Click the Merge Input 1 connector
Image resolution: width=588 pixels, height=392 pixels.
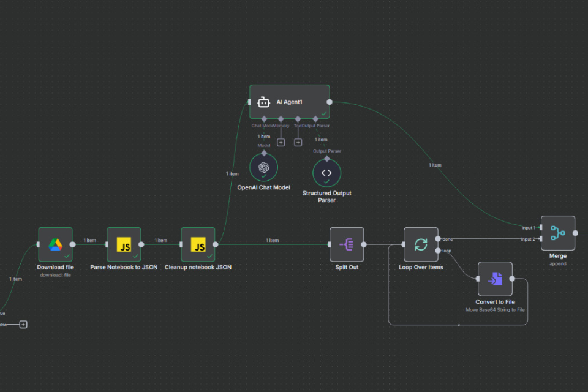pos(540,227)
